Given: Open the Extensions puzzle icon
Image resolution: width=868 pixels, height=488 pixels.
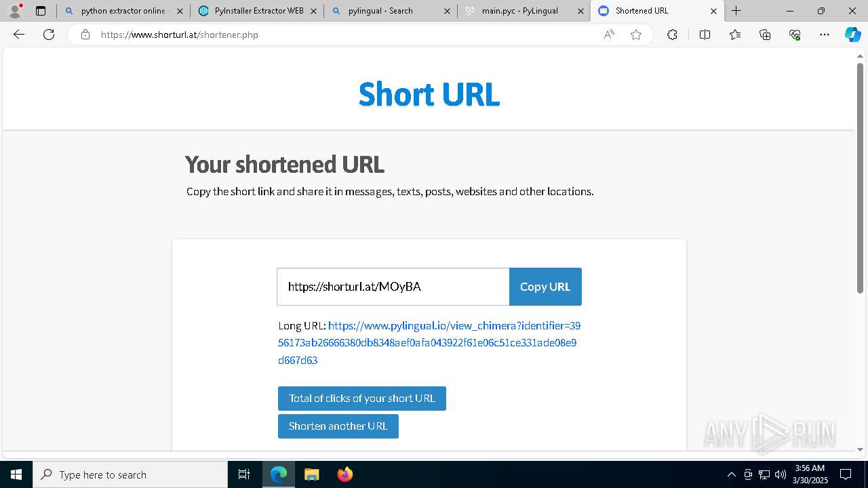Looking at the screenshot, I should coord(672,35).
